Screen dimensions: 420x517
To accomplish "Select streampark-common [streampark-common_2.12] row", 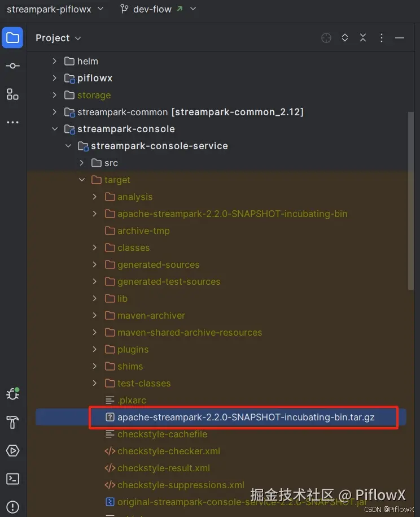I will [221, 112].
